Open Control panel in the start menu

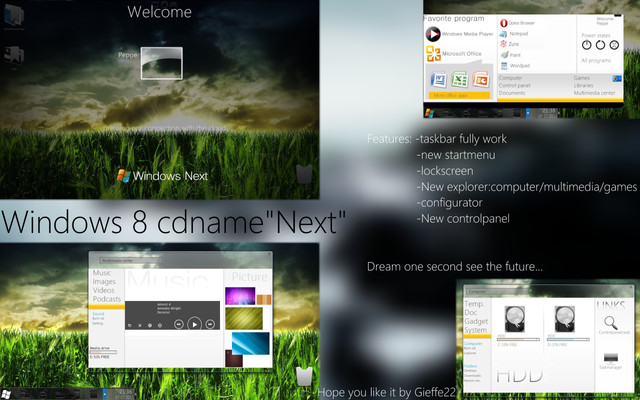tap(514, 85)
